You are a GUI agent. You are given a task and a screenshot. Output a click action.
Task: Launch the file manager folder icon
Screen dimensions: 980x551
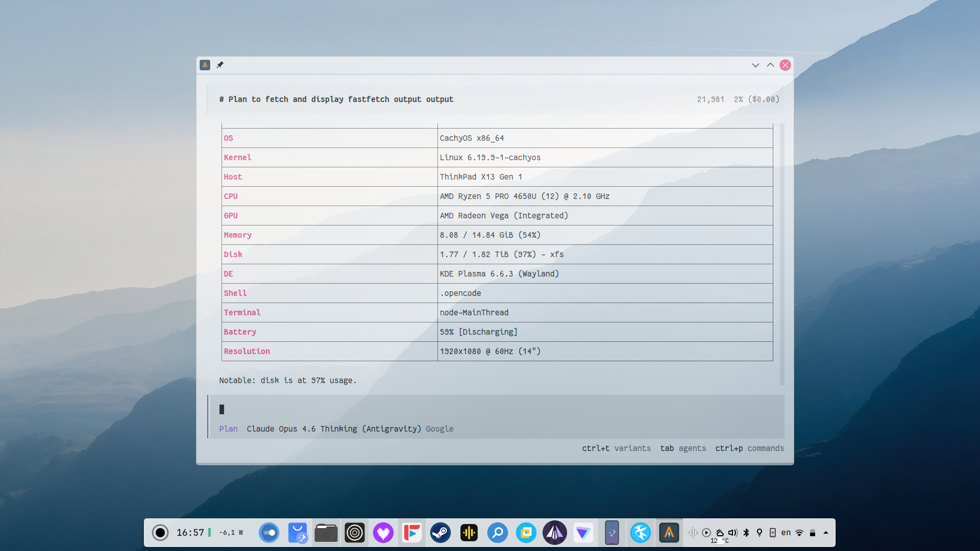(x=326, y=533)
